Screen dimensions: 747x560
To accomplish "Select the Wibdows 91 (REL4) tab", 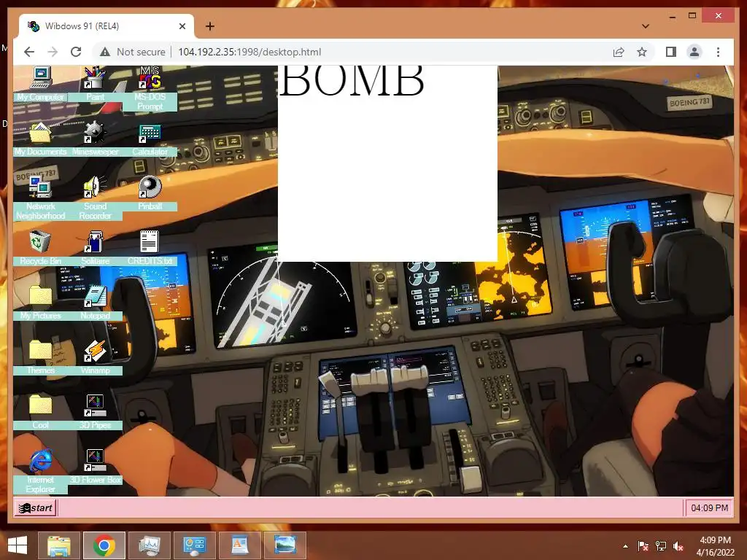I will (x=107, y=26).
